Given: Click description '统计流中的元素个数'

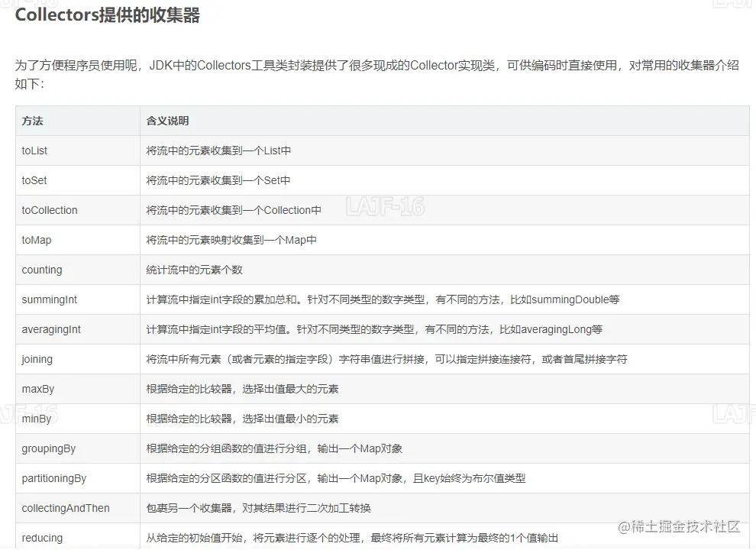Looking at the screenshot, I should point(194,270).
